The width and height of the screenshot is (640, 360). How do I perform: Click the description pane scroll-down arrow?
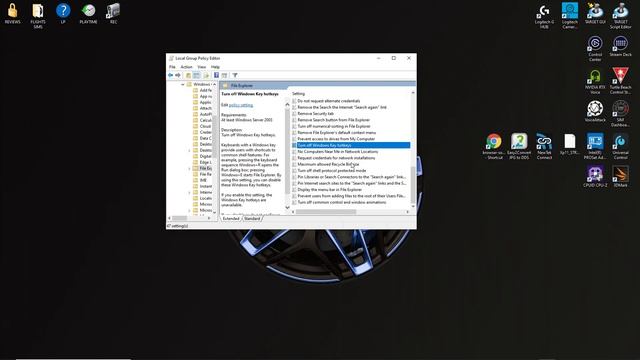(x=287, y=207)
